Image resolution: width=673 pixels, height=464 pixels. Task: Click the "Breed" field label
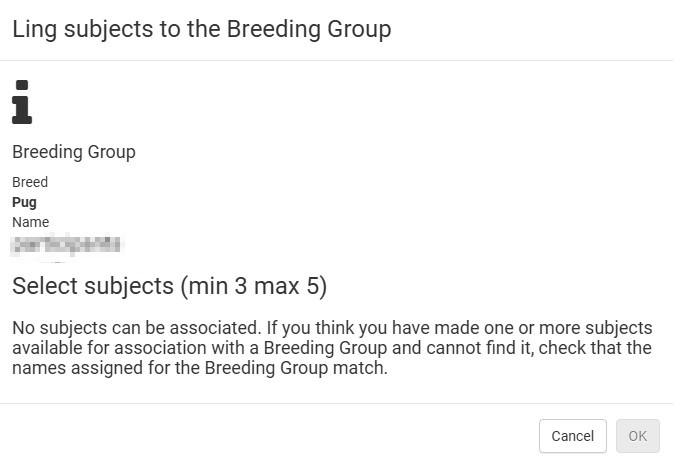(x=30, y=183)
